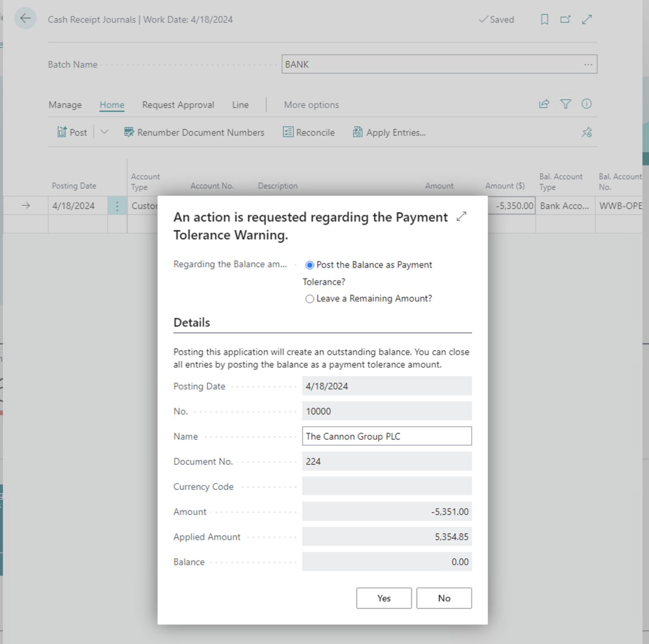Confirm the warning with Yes
Screen dimensions: 649x644
click(383, 598)
